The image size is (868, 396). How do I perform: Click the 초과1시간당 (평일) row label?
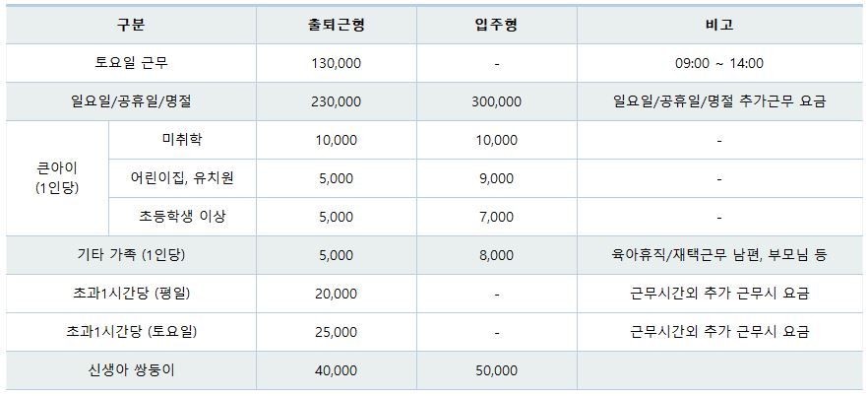coord(130,294)
